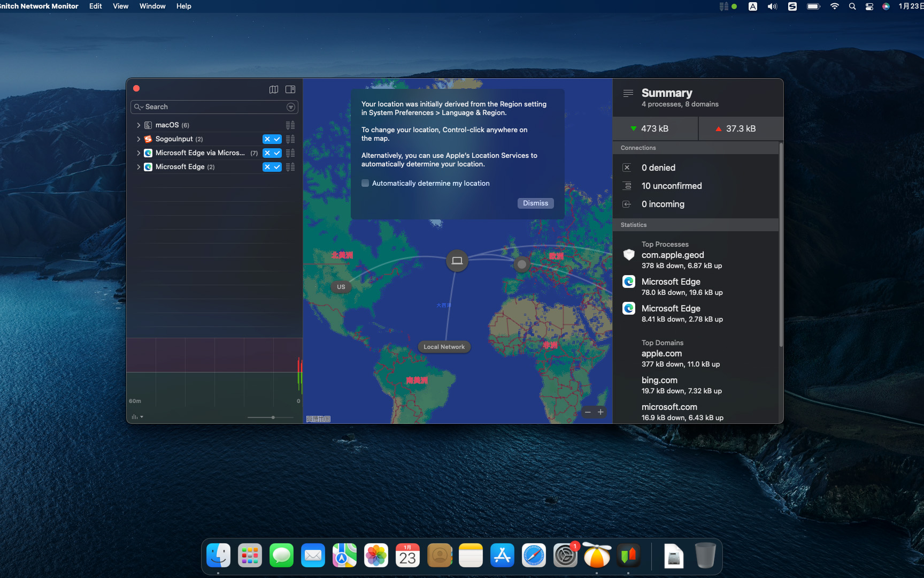Enable Automatically determine my location
The height and width of the screenshot is (578, 924).
[x=365, y=183]
